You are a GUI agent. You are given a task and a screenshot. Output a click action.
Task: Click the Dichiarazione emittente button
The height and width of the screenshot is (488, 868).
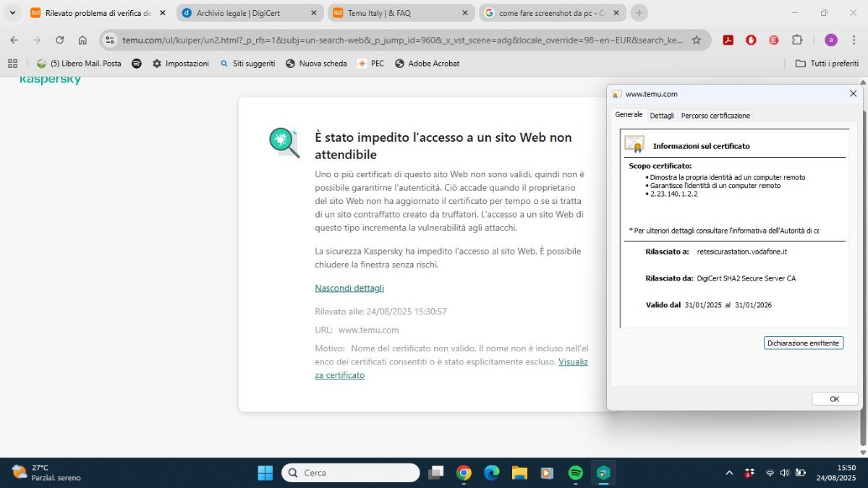point(804,343)
